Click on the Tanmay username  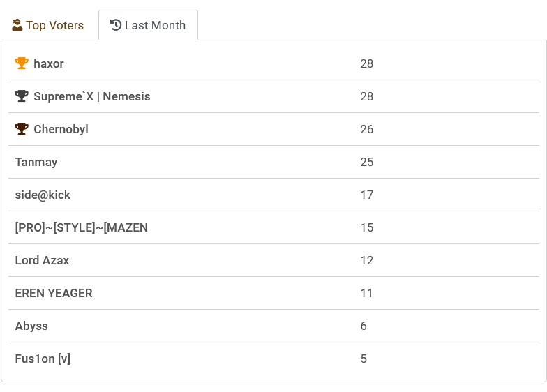tap(36, 162)
